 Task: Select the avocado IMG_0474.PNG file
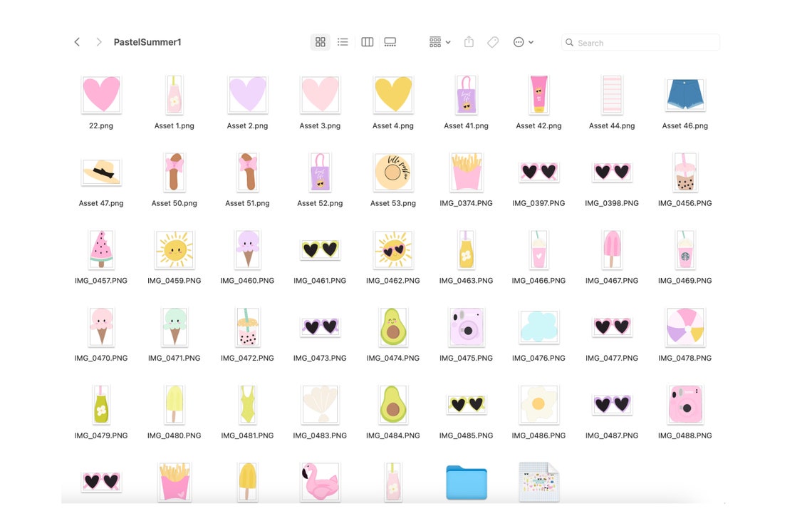(x=392, y=326)
